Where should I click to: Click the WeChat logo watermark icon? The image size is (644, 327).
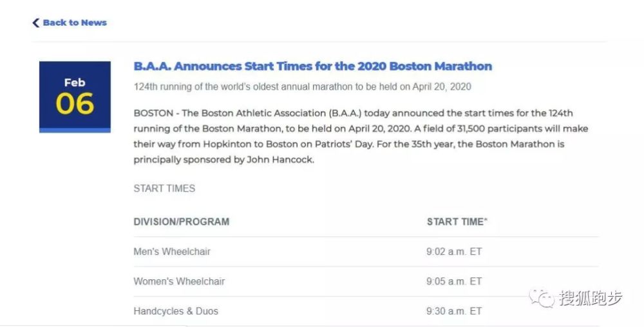click(542, 298)
